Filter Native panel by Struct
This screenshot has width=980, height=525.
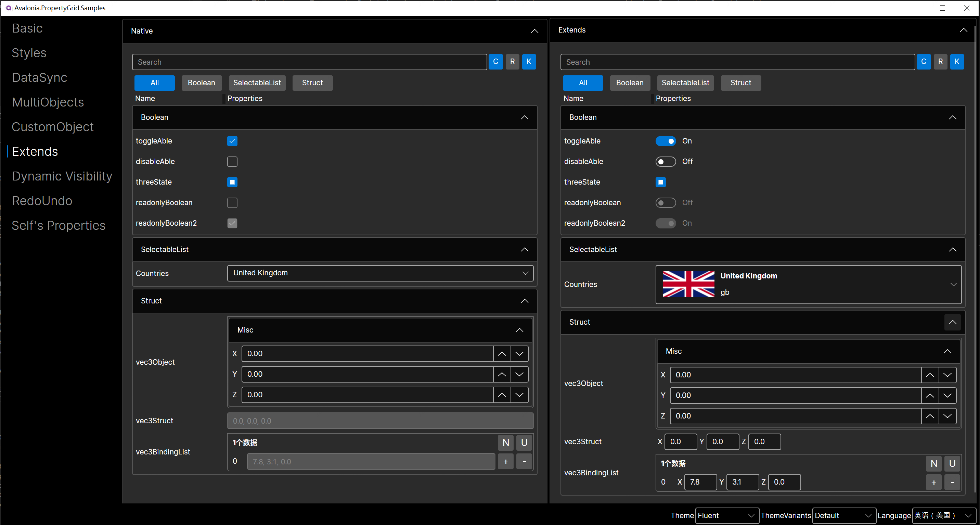point(312,83)
